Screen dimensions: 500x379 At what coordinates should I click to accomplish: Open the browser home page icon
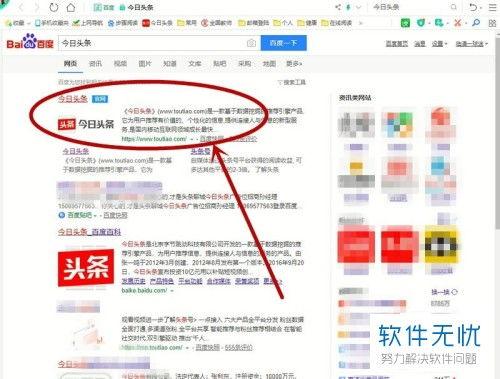[x=71, y=7]
